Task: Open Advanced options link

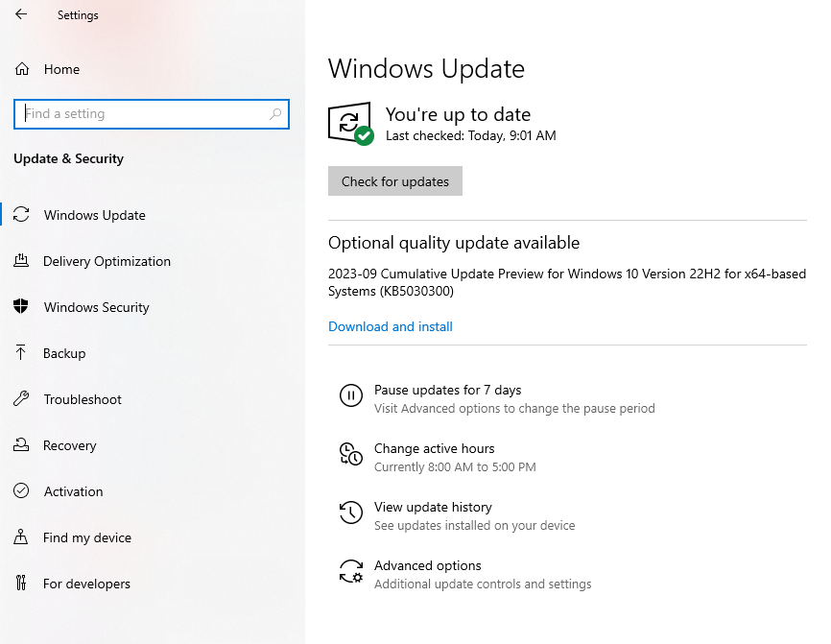Action: [428, 565]
